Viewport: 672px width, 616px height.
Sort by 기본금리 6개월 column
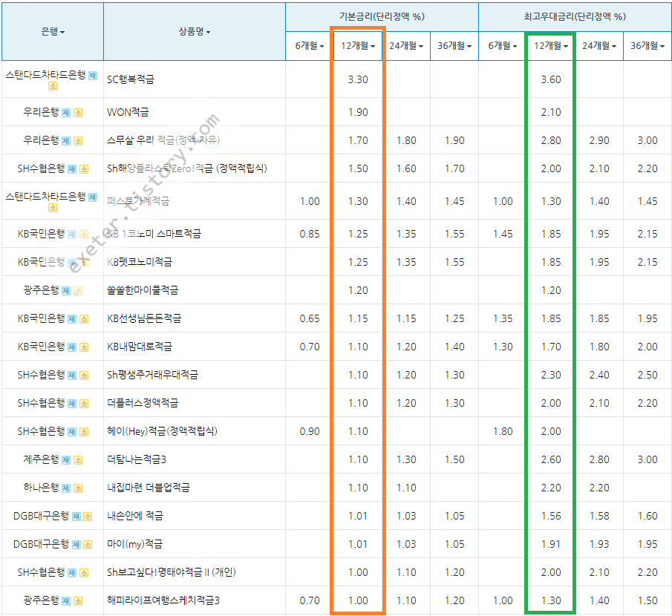310,46
